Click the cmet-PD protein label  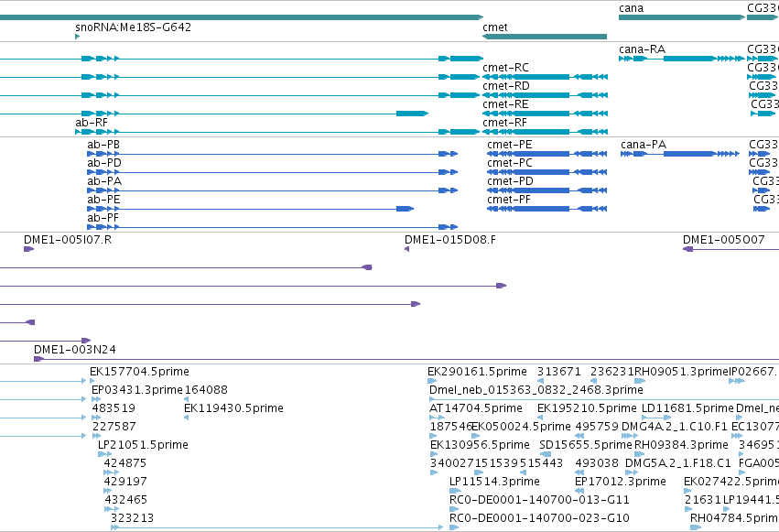point(510,181)
